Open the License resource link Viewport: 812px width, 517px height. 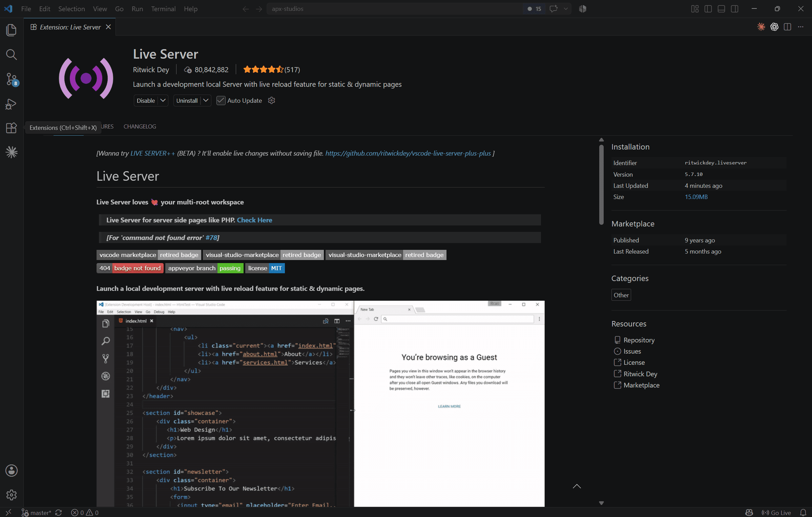pos(634,362)
